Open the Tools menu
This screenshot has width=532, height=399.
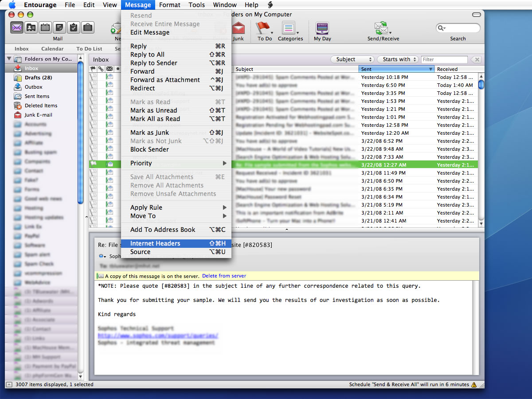(x=196, y=5)
